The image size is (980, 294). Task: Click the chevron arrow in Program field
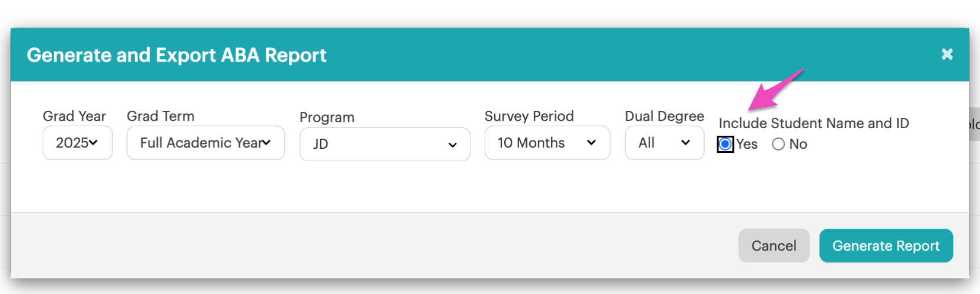(452, 145)
